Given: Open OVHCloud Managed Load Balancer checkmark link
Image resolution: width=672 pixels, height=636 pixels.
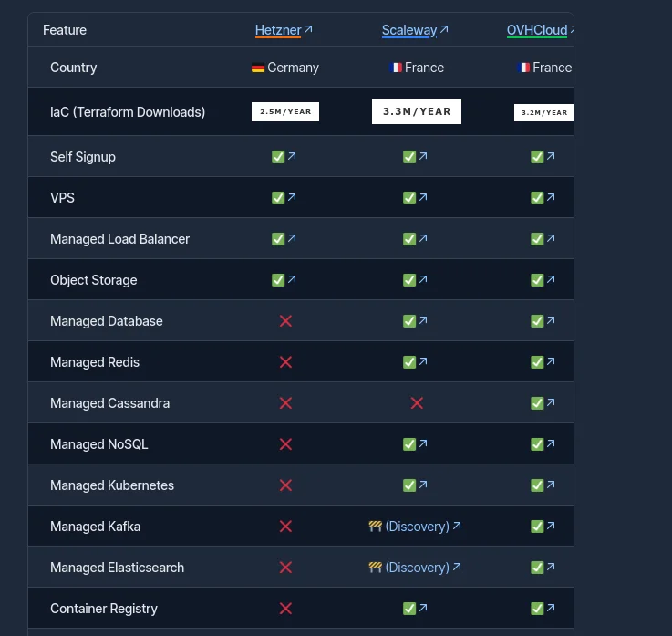Looking at the screenshot, I should [x=543, y=239].
